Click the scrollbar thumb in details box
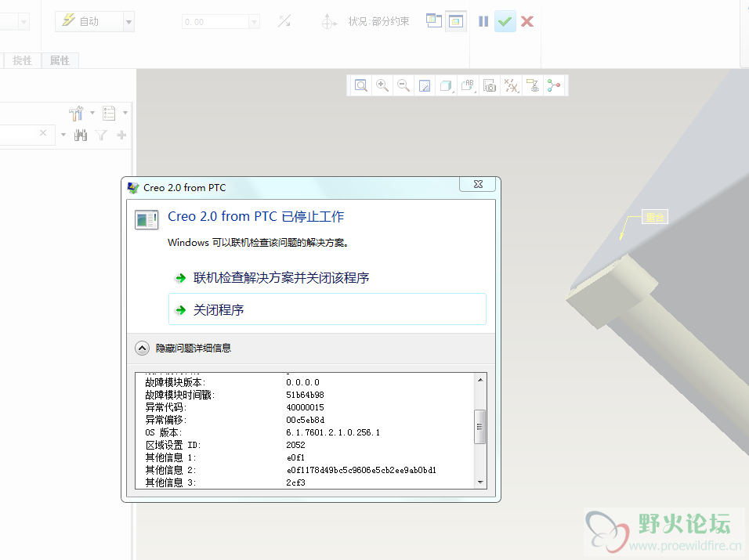Viewport: 749px width, 560px height. click(480, 427)
